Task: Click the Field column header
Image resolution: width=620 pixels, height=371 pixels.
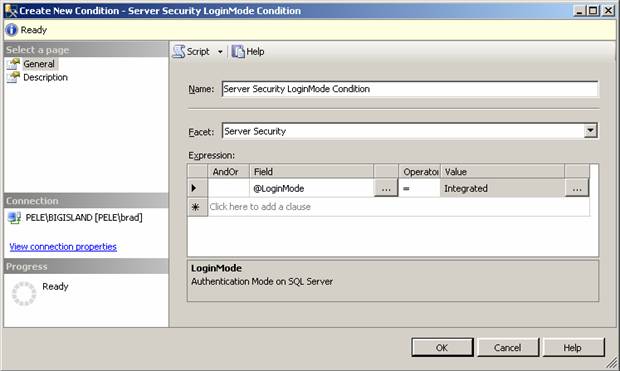Action: (311, 172)
